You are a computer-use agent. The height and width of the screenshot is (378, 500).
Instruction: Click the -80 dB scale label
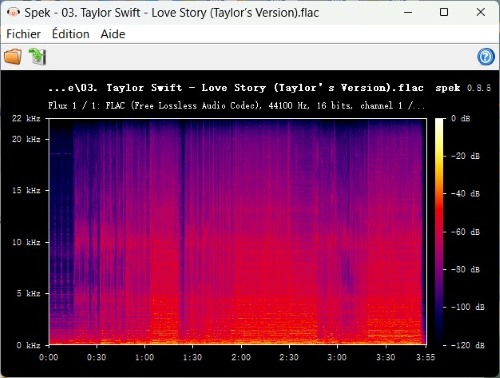click(465, 269)
